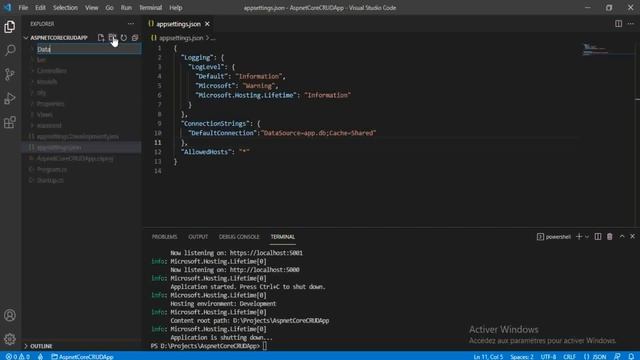The height and width of the screenshot is (360, 640).
Task: Open the Run menu
Action: coord(126,8)
